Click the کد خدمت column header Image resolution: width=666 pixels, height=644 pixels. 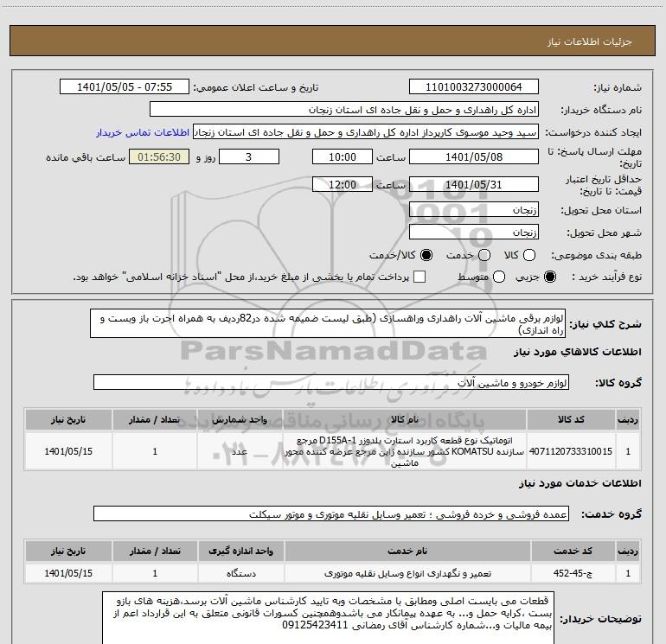click(x=573, y=551)
